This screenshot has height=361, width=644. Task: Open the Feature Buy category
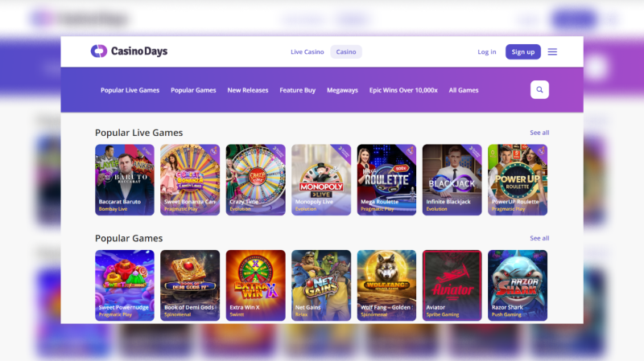pos(297,90)
